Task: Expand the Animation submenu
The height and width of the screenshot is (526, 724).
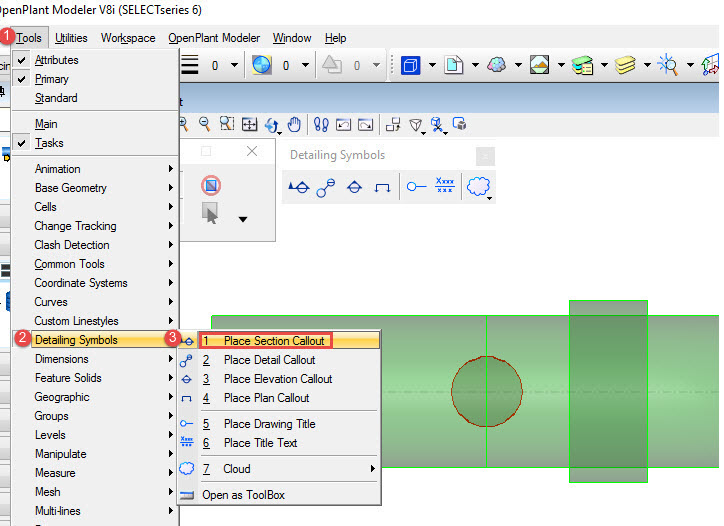Action: (95, 169)
